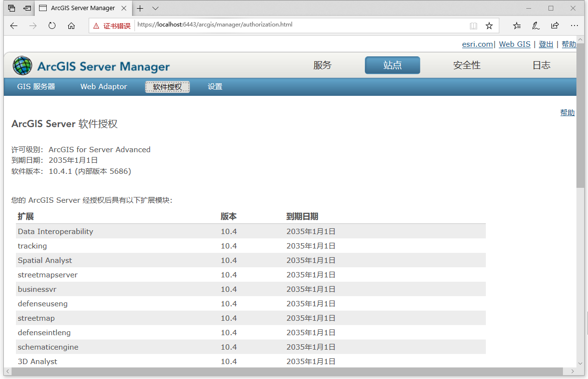The width and height of the screenshot is (588, 379).
Task: Open a new tab with plus icon
Action: pos(140,8)
